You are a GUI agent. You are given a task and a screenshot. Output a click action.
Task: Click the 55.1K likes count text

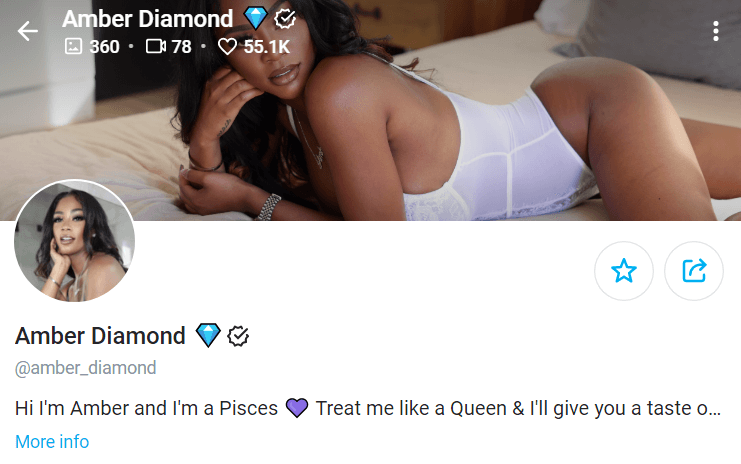point(267,46)
